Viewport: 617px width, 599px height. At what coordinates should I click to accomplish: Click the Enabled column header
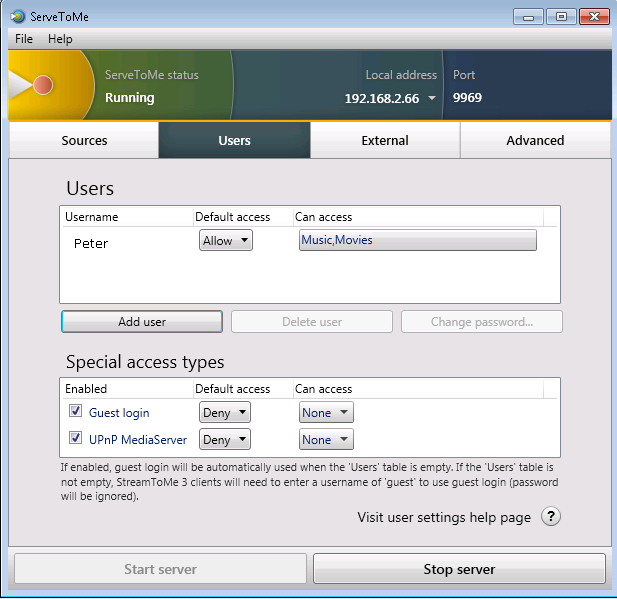[128, 389]
